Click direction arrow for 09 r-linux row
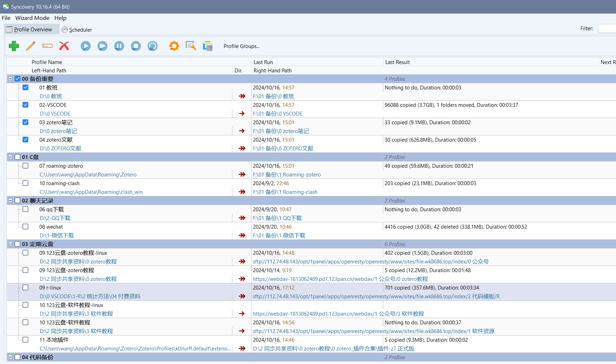Screen dimensions: 616x364 click(242, 296)
